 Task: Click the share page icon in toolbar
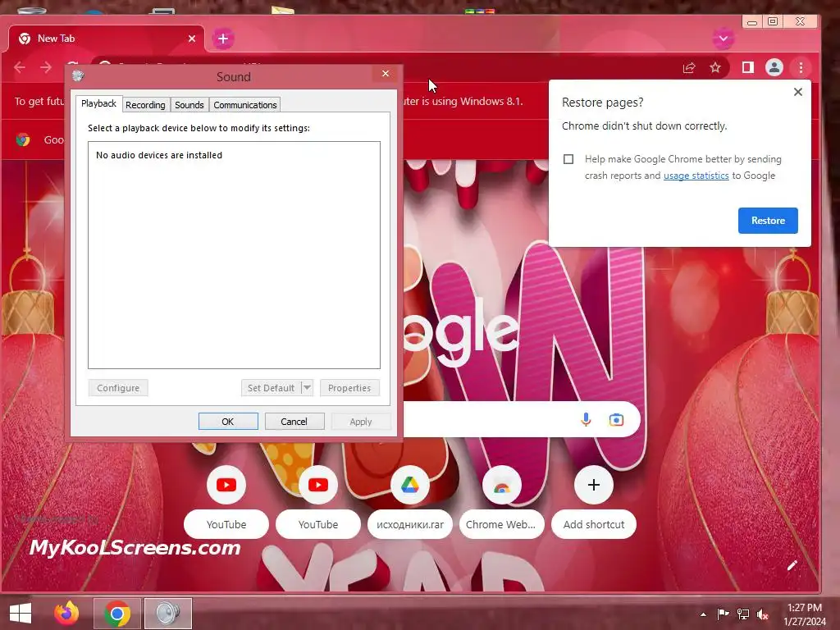pos(689,67)
